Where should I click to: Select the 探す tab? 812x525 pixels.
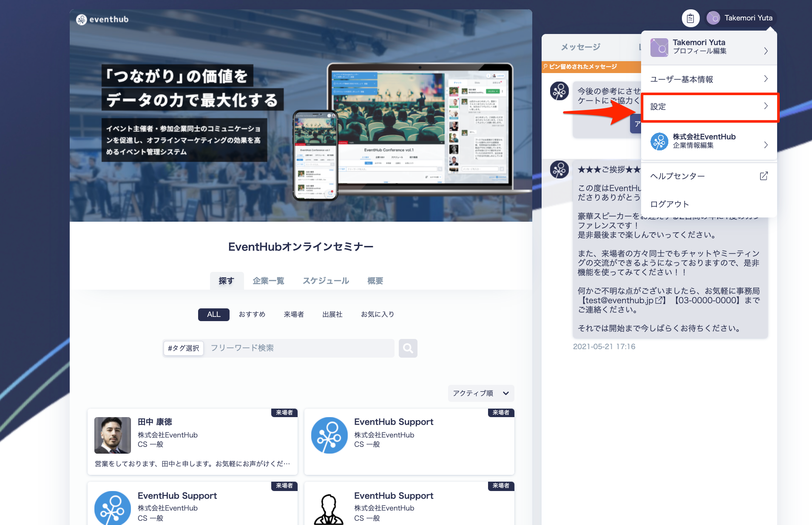click(x=227, y=281)
